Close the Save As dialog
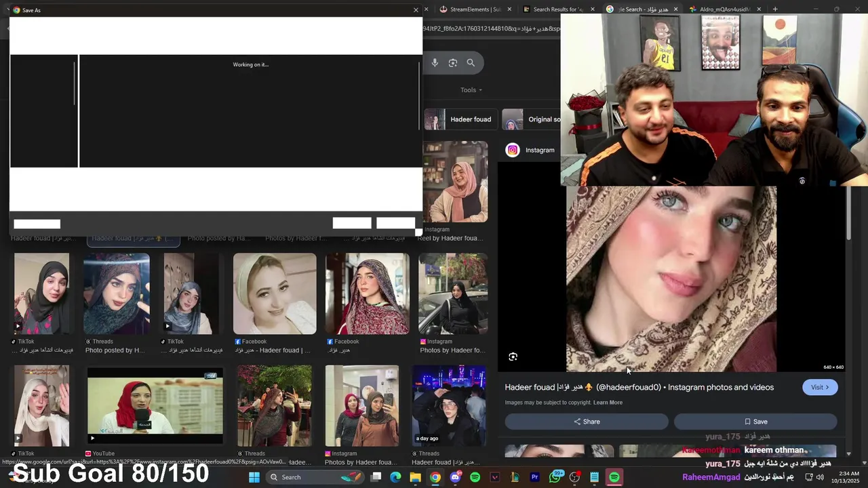The height and width of the screenshot is (488, 868). pyautogui.click(x=416, y=10)
